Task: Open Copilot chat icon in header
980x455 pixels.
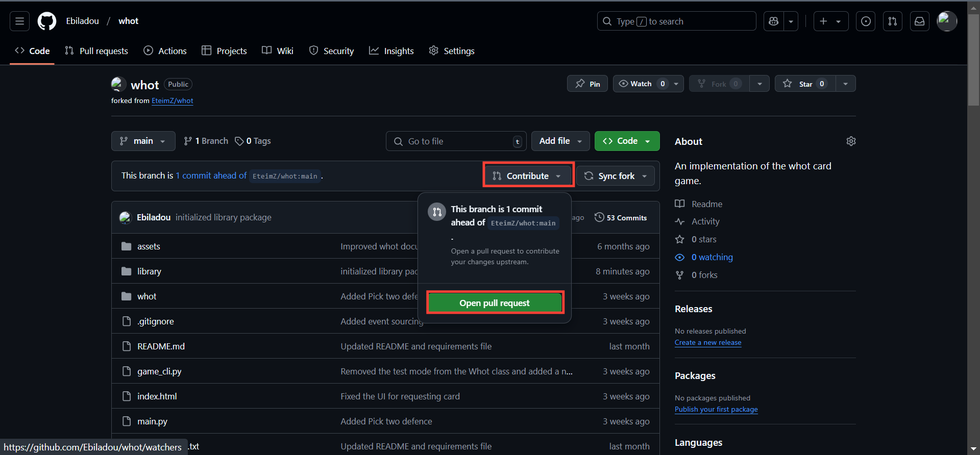Action: tap(774, 21)
